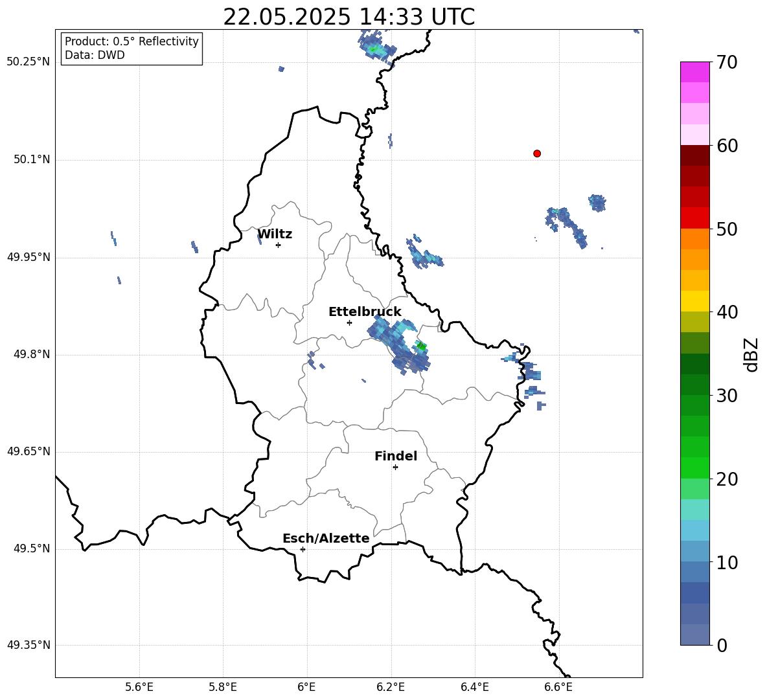767x700 pixels.
Task: Click the Findel station cross marker
Action: [x=395, y=468]
